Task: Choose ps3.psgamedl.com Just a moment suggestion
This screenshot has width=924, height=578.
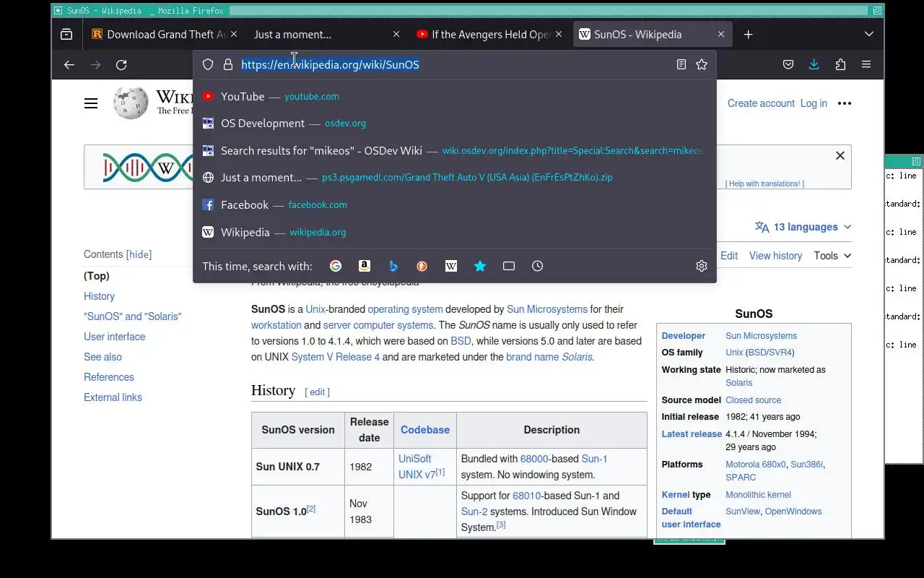Action: [455, 178]
